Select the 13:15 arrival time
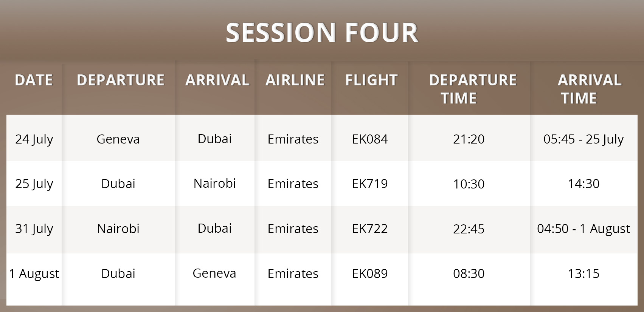644x312 pixels. coord(583,273)
